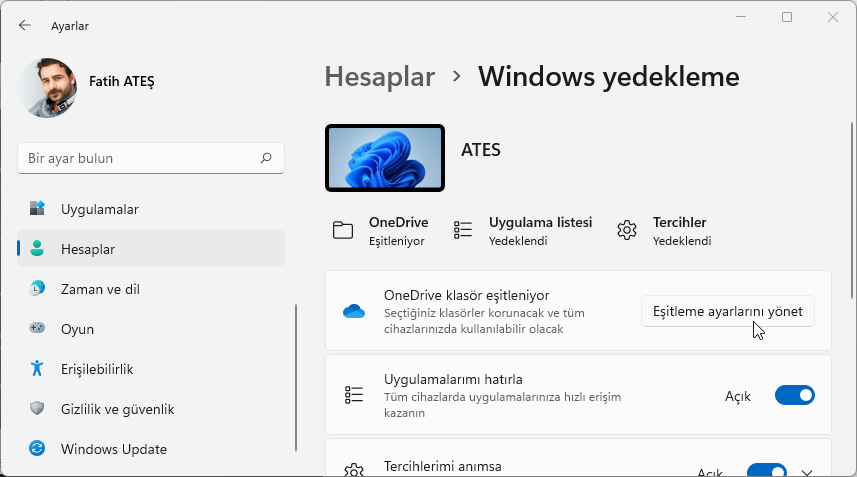857x477 pixels.
Task: Open Windows Update in the sidebar
Action: (151, 449)
